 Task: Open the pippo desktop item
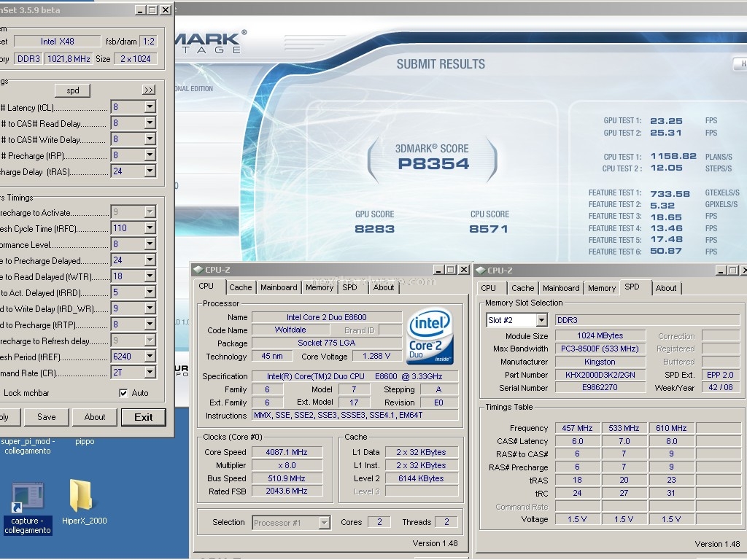85,441
